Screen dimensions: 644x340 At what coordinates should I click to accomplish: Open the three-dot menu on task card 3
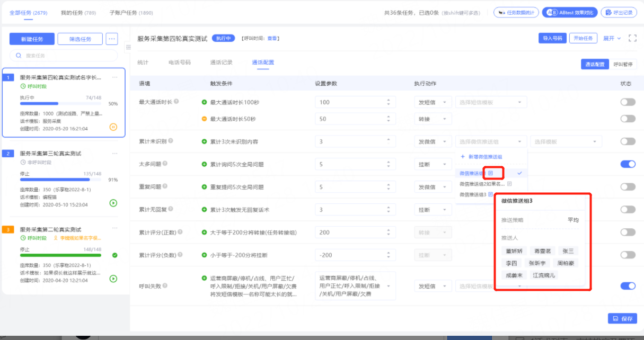114,229
